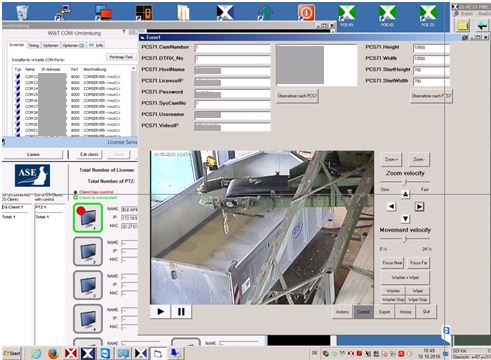This screenshot has width=491, height=360.
Task: Launch Firefox from the taskbar
Action: coord(53,353)
